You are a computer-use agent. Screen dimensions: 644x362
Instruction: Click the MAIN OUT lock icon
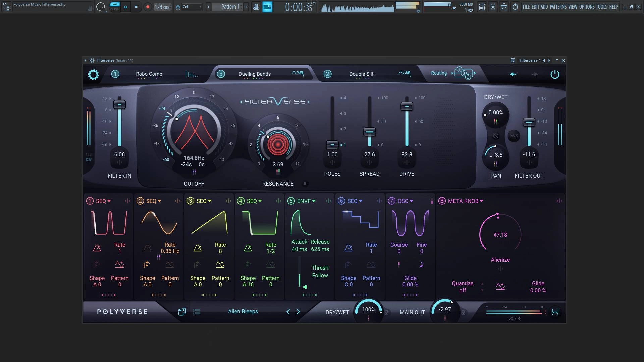(463, 313)
